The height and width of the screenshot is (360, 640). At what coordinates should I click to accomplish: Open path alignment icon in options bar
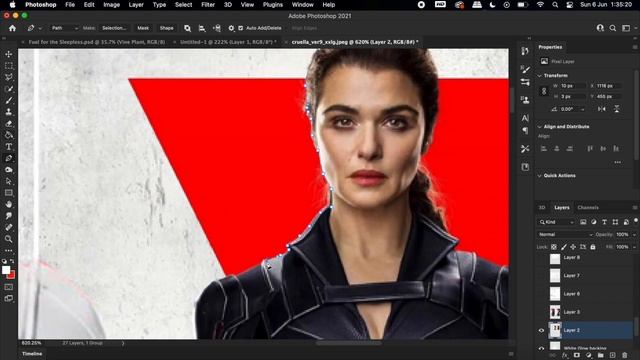click(202, 28)
